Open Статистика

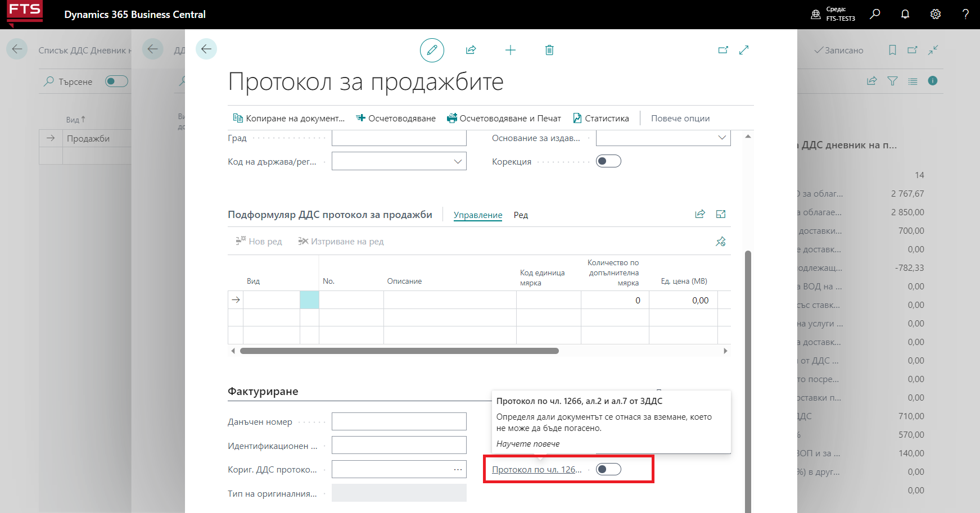601,118
